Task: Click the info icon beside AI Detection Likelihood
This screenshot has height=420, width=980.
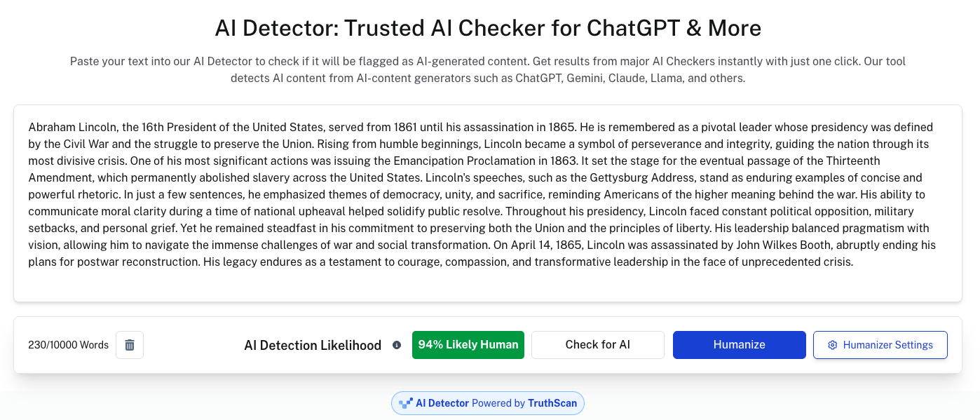Action: [397, 345]
